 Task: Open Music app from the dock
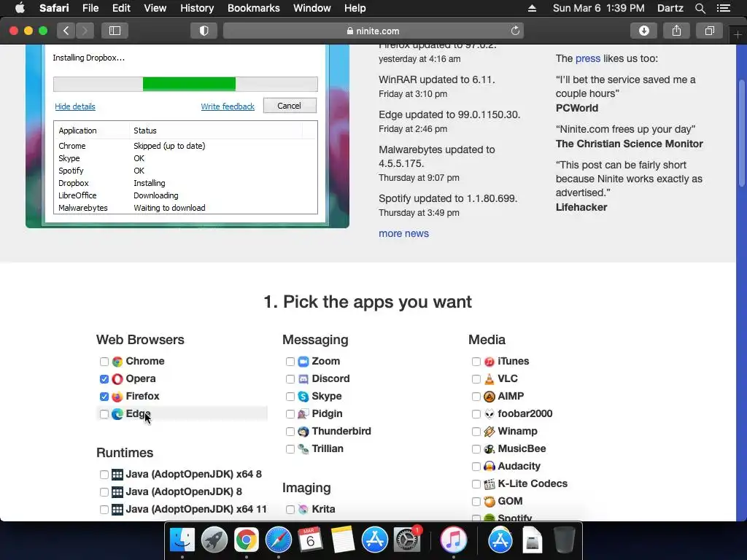tap(454, 540)
